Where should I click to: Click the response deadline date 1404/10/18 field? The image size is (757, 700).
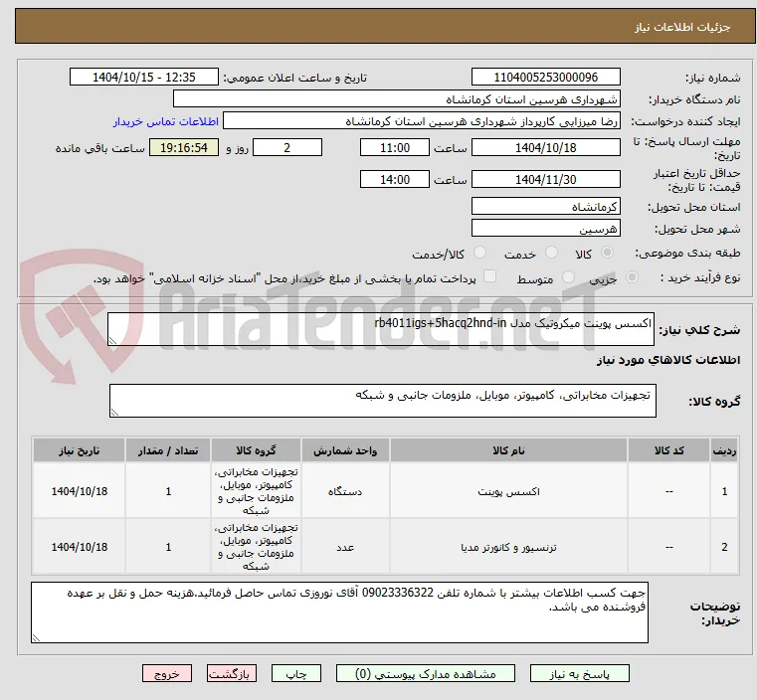coord(545,147)
